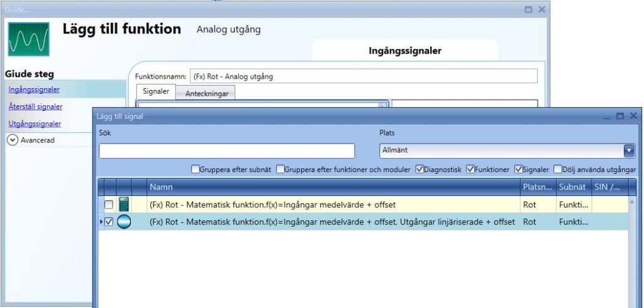Maximize the Lägg till signal dialog
This screenshot has height=308, width=644.
tap(620, 117)
